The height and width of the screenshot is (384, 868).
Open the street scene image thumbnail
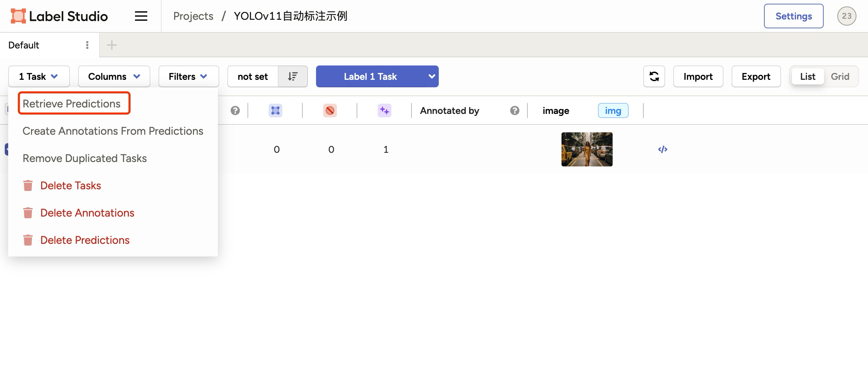pos(587,149)
